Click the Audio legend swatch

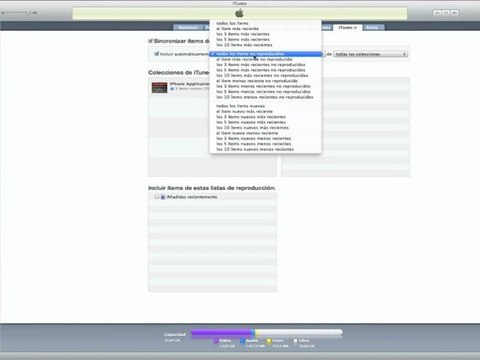point(242,341)
